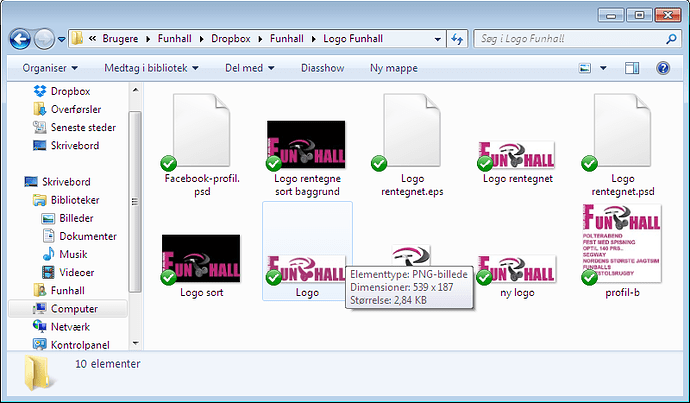This screenshot has height=403, width=690.
Task: Click sidebar scrollbar down arrow
Action: pos(136,343)
